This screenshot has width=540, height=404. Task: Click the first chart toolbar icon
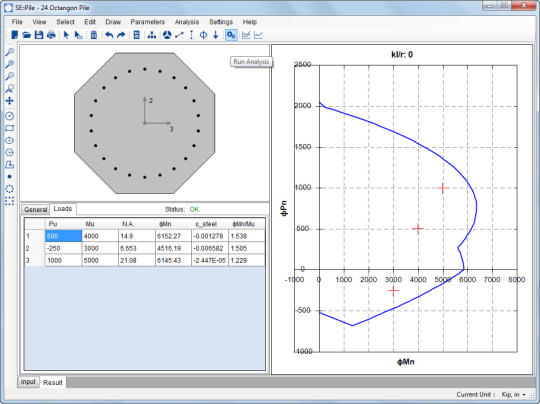(246, 35)
